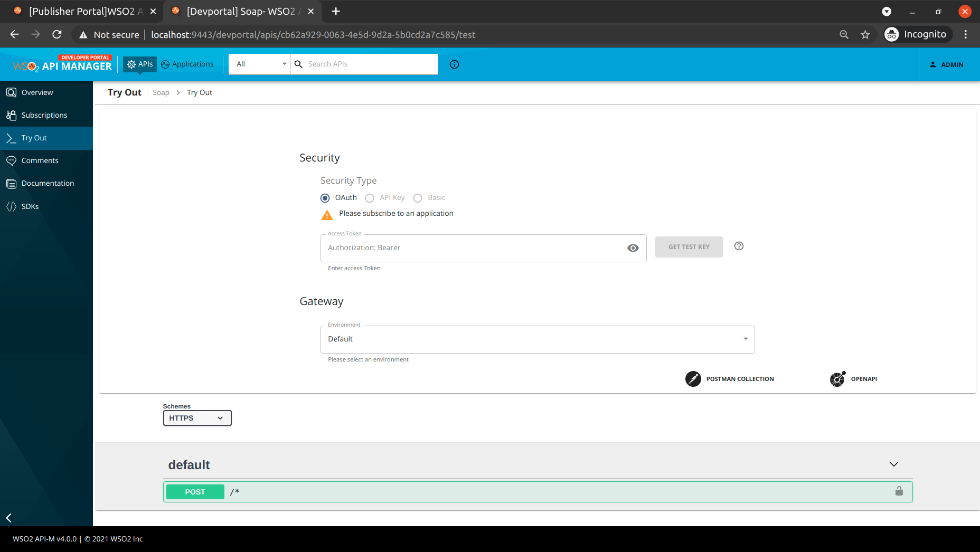Open Subscriptions in the sidebar
The width and height of the screenshot is (980, 552).
point(44,115)
